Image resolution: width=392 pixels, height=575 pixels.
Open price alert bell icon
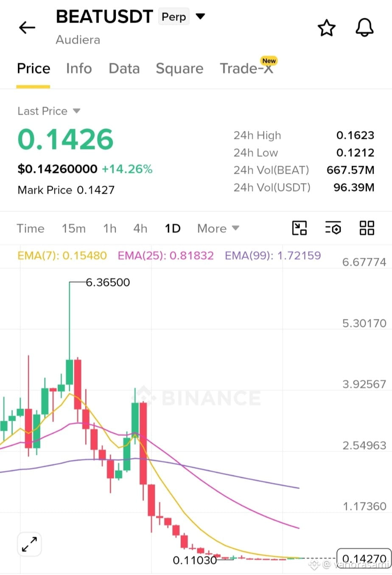pos(364,28)
